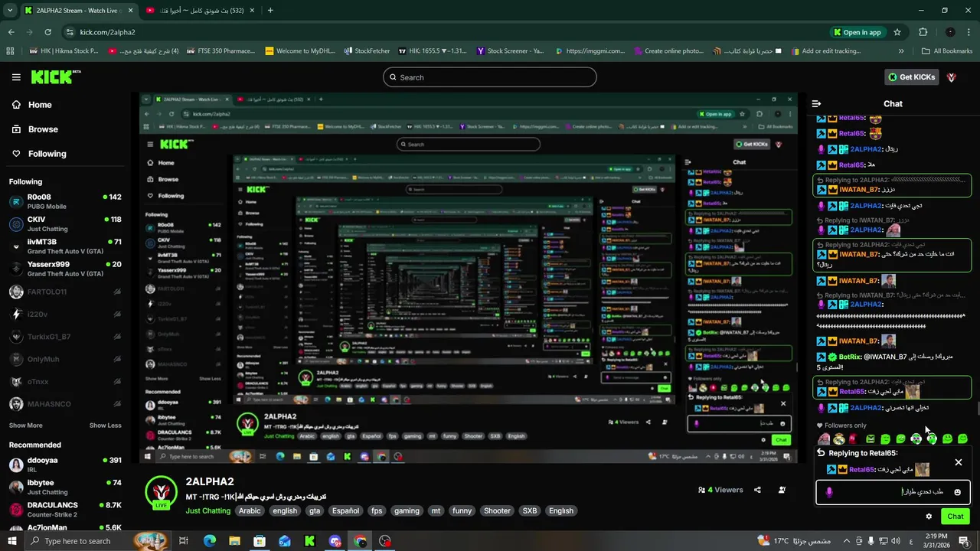Open All Bookmarks folder
The width and height of the screenshot is (980, 551).
947,51
